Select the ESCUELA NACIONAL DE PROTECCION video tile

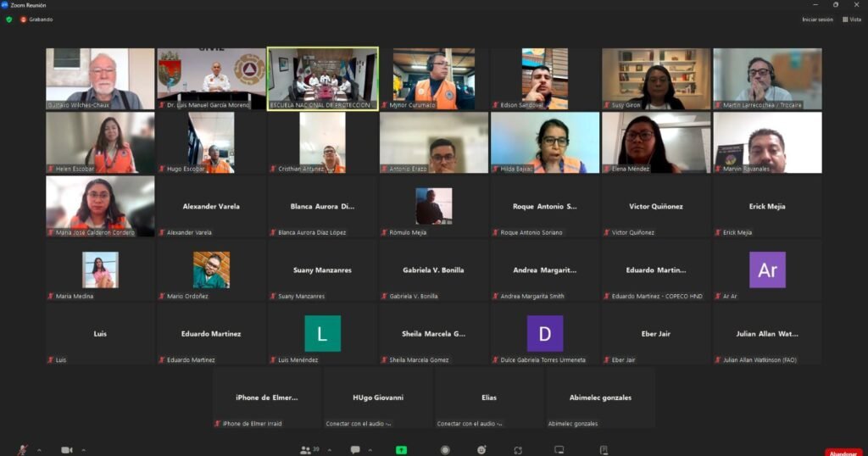(322, 79)
